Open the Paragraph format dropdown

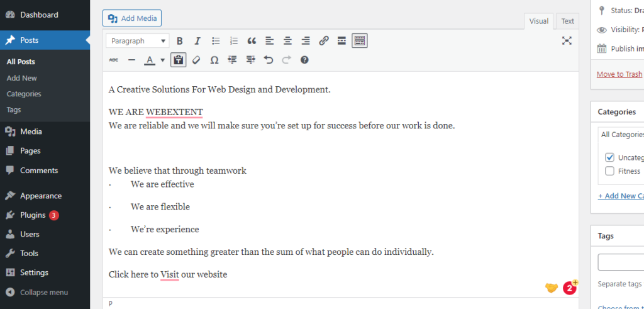coord(137,41)
